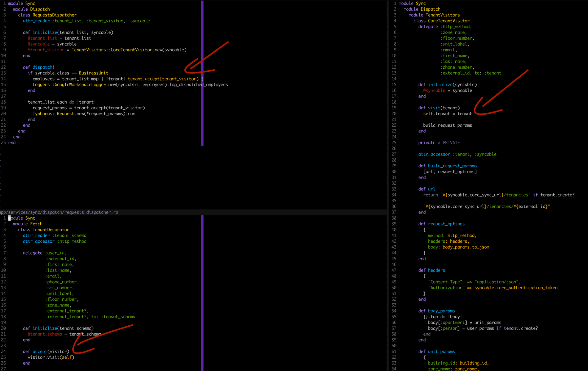Click 'def accept(visitor)' in bottom pane
588x371 pixels.
[46, 351]
